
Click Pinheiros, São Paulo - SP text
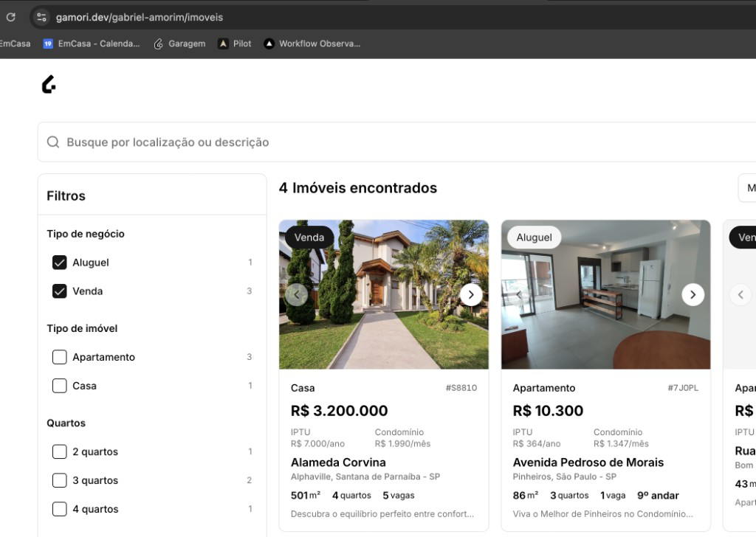(565, 477)
